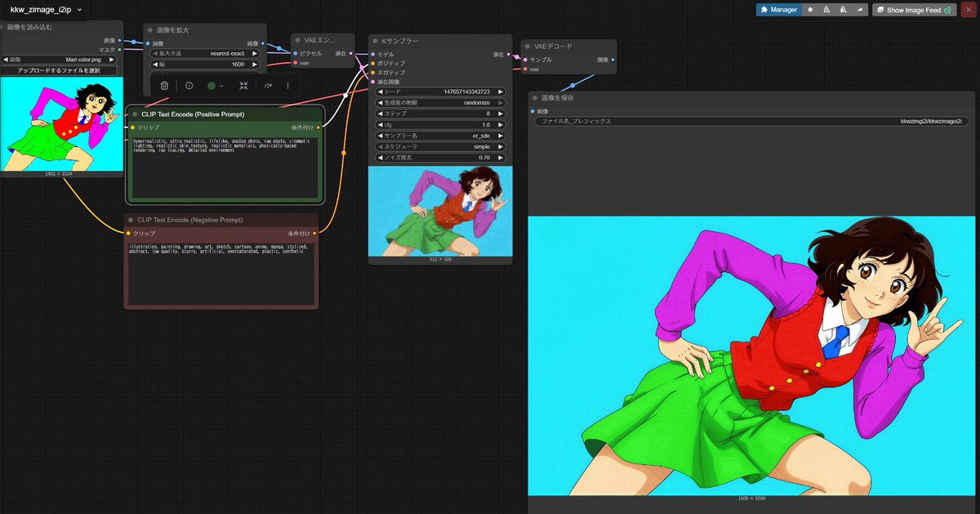Switch to next sampler with right arrow on er_sde

[x=500, y=136]
